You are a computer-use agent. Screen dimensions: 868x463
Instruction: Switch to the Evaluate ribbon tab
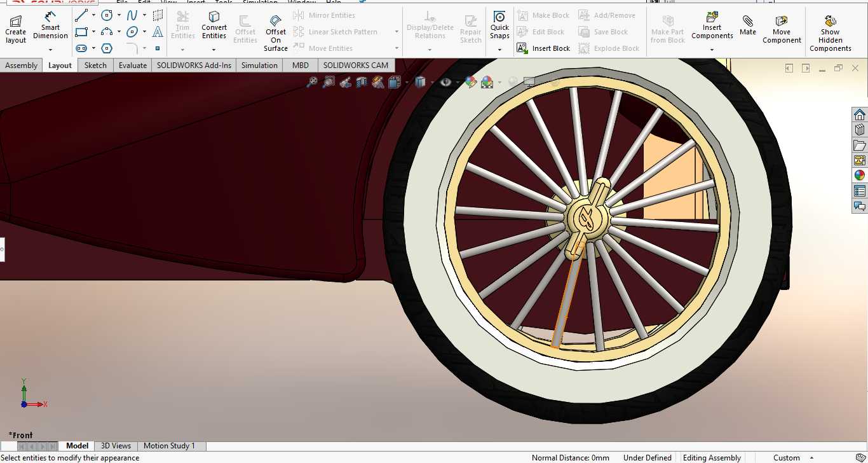[133, 66]
